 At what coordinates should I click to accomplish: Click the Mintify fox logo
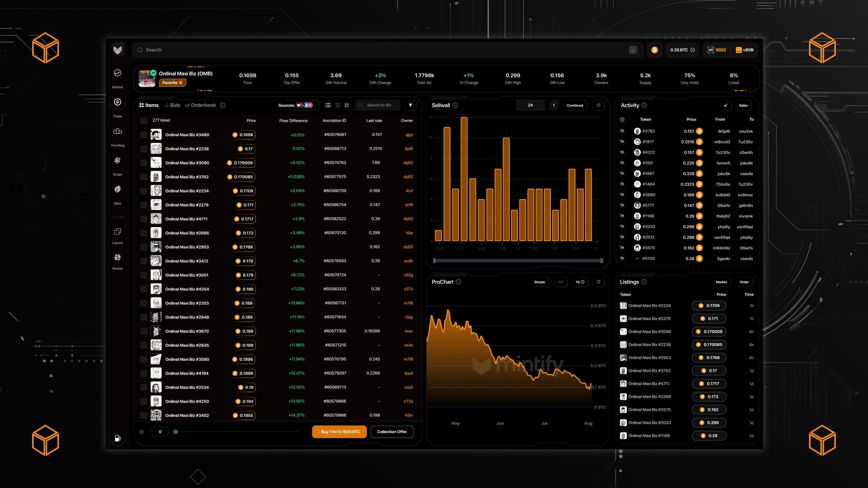coord(118,50)
